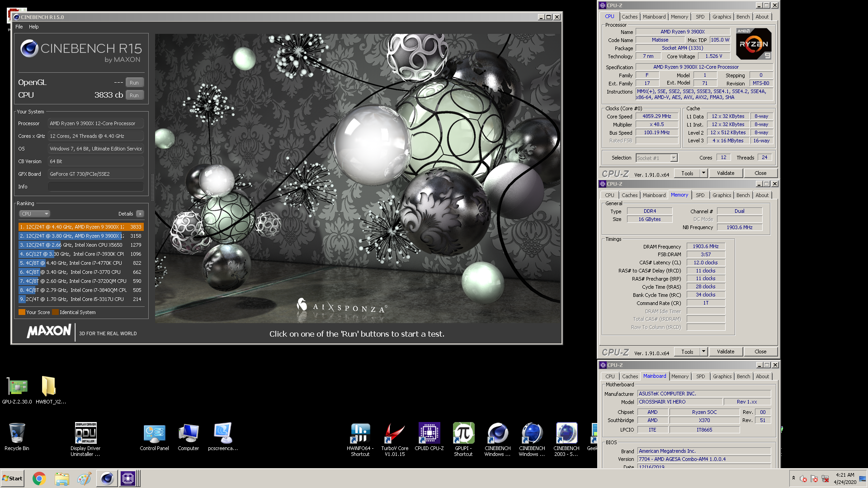This screenshot has width=868, height=488.
Task: Switch to Caches tab in top CPU-Z
Action: click(629, 17)
